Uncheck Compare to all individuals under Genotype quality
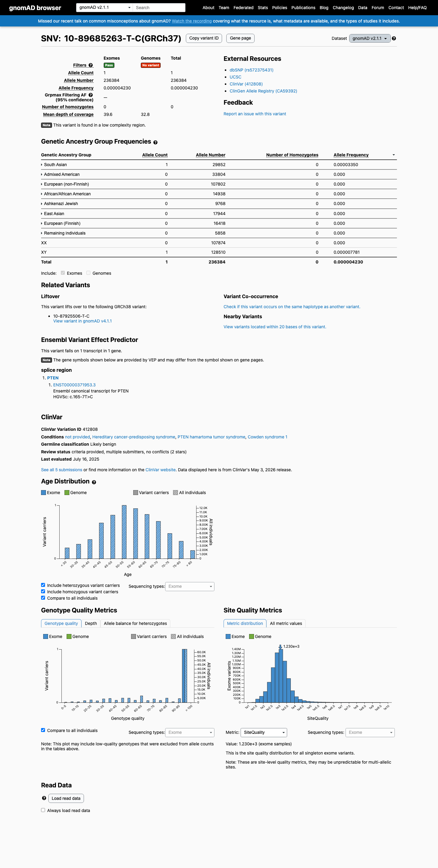This screenshot has width=438, height=868. [x=43, y=730]
